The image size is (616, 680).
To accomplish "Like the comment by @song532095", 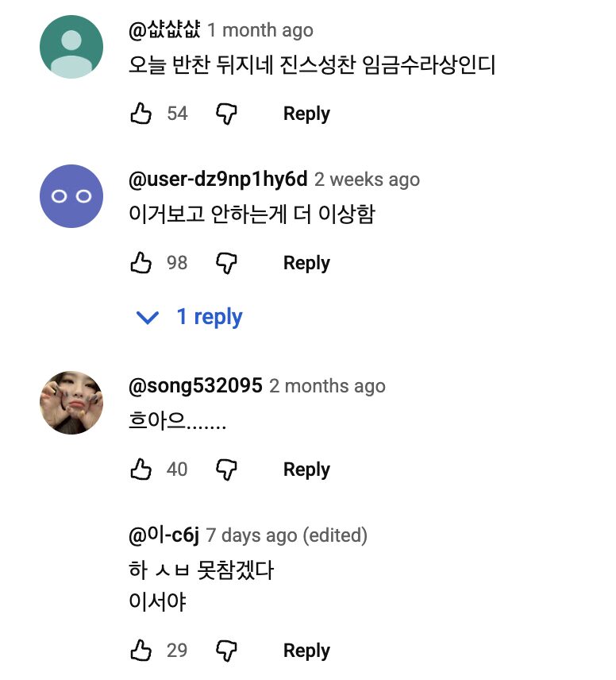I will (x=142, y=469).
